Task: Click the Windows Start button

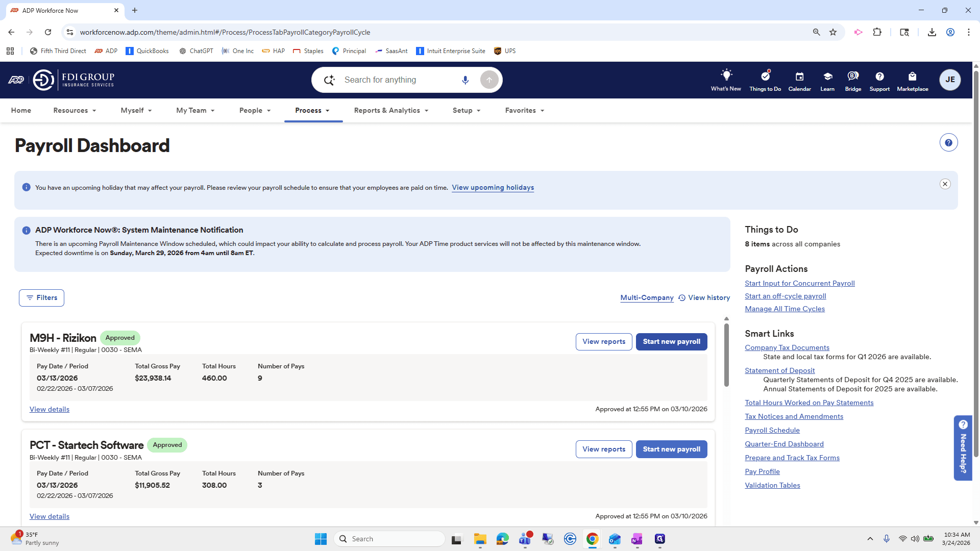Action: 321,539
